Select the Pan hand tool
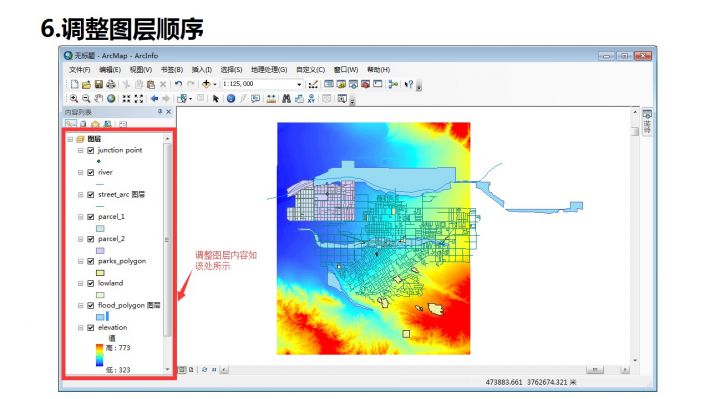The image size is (710, 399). click(98, 99)
